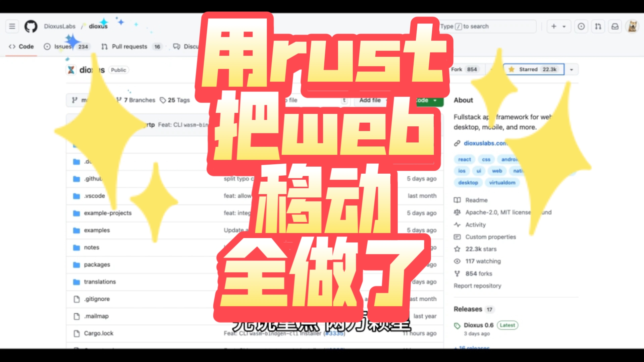644x362 pixels.
Task: Click Apache-2.0 MIT license link
Action: pyautogui.click(x=498, y=212)
